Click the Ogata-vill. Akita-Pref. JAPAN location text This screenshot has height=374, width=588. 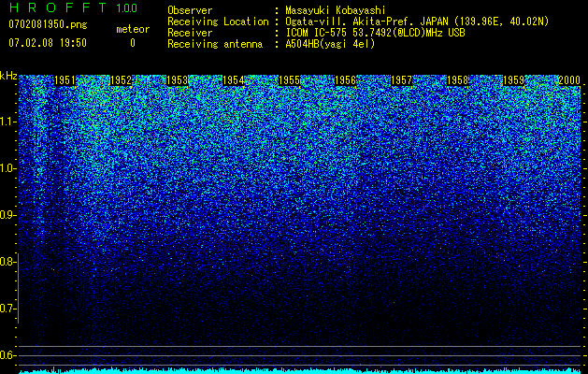click(417, 22)
